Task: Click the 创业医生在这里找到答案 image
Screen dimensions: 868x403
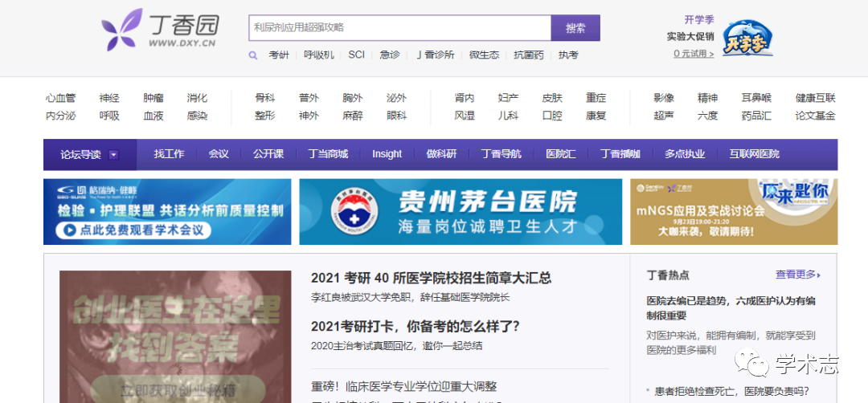Action: click(x=175, y=336)
